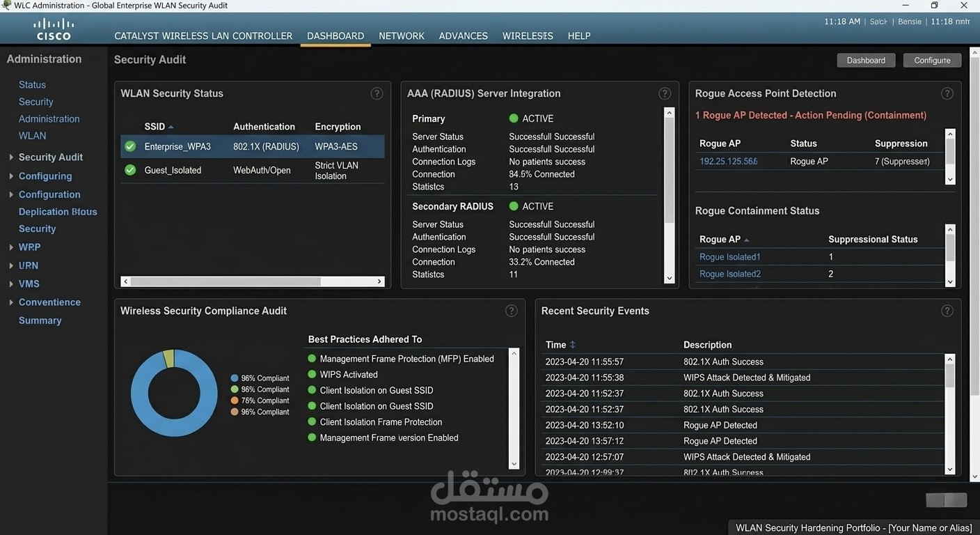Expand Configuring sidebar section
This screenshot has width=980, height=535.
point(11,176)
